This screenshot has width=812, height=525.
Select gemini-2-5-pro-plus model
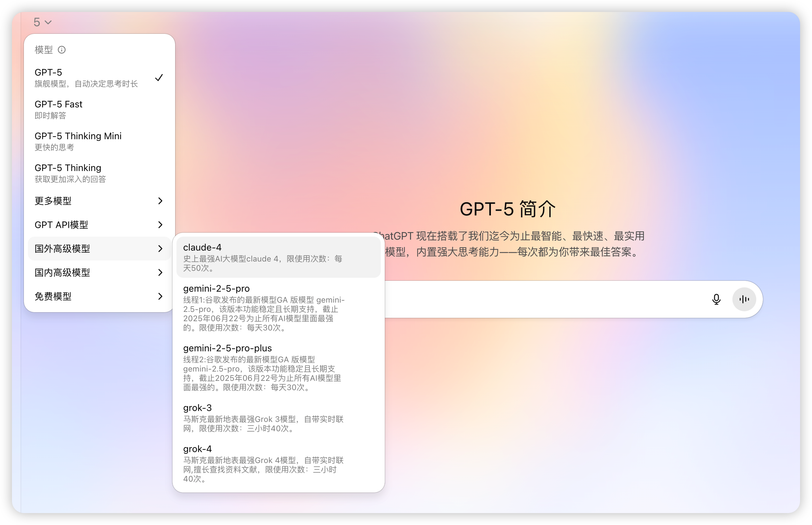point(278,368)
